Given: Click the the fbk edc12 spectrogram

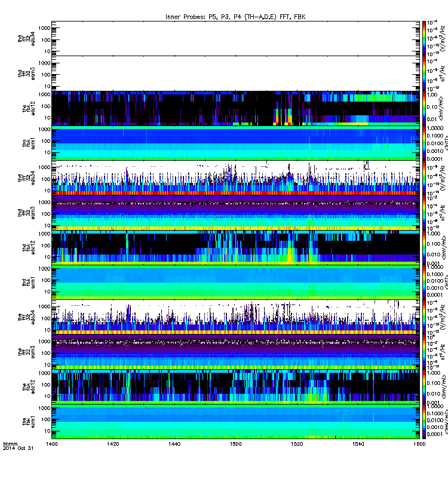Looking at the screenshot, I should (235, 387).
